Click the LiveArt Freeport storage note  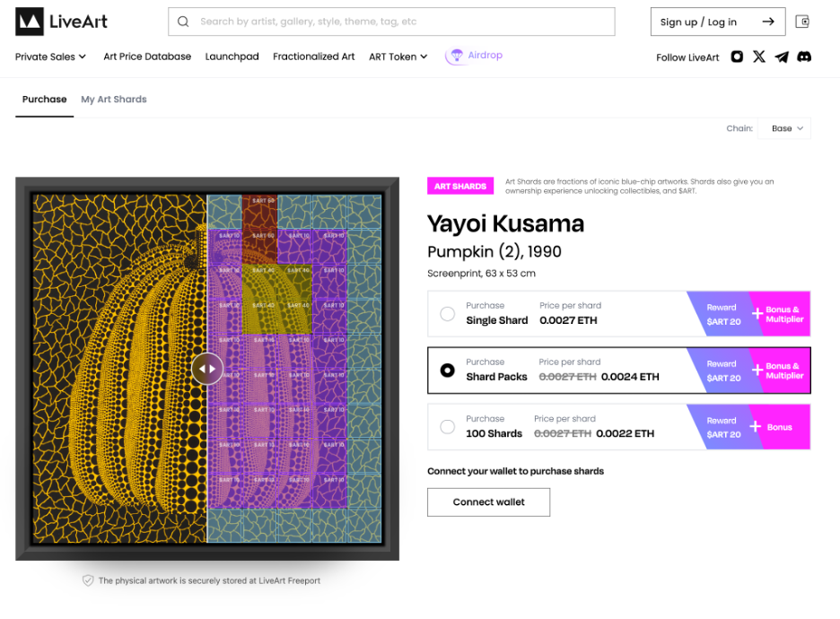(209, 580)
